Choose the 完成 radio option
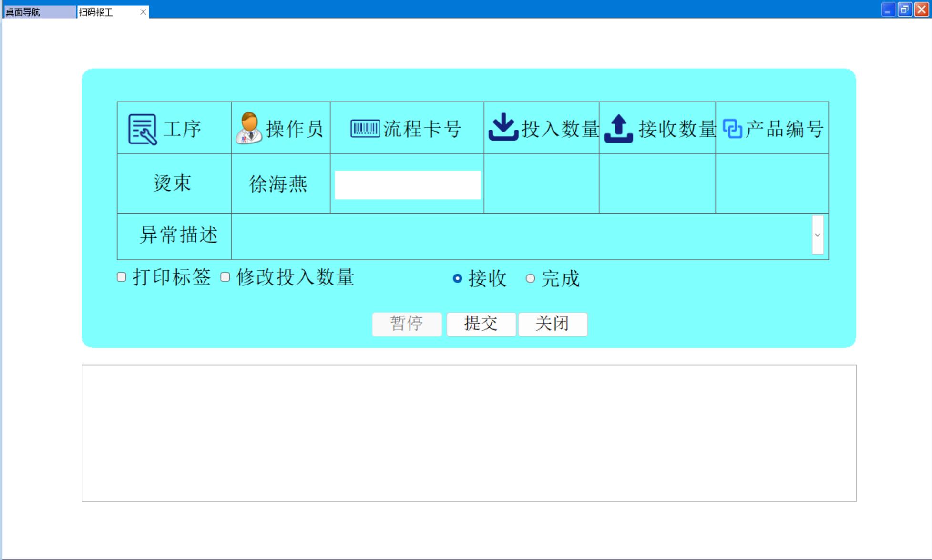This screenshot has width=932, height=560. pos(530,278)
